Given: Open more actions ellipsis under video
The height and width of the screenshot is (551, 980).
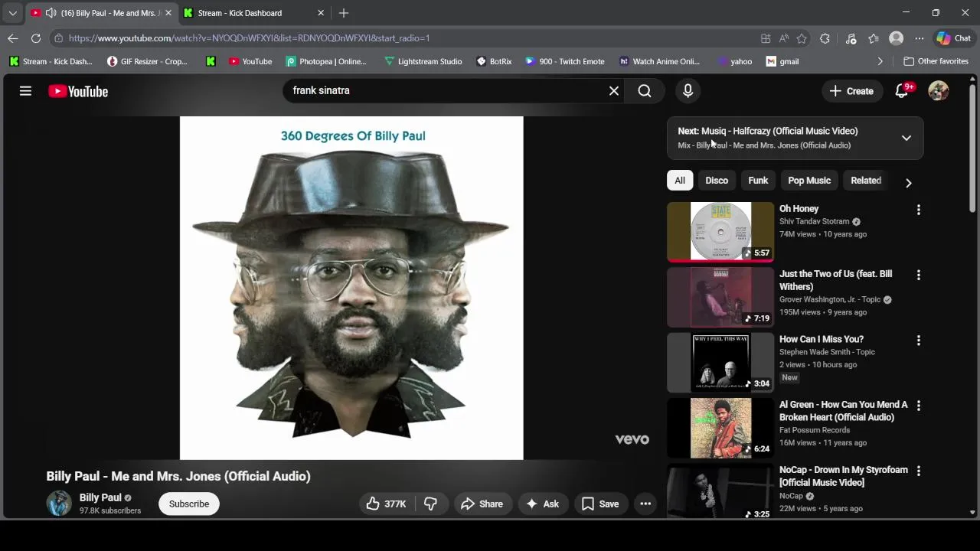Looking at the screenshot, I should click(645, 504).
